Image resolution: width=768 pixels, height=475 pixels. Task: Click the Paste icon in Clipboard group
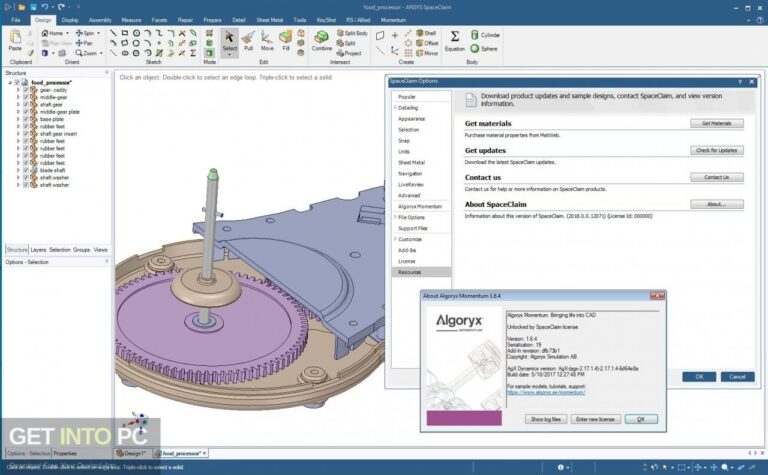coord(15,37)
